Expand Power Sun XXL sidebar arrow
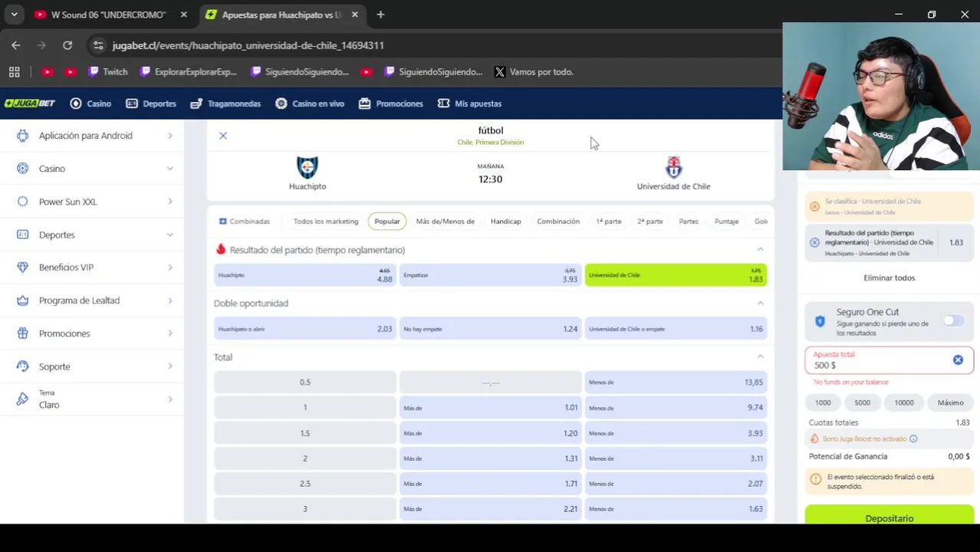Screen dimensions: 980x552 pos(169,202)
